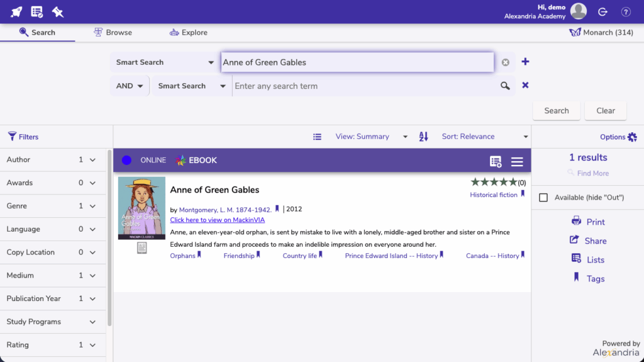The image size is (644, 362).
Task: Check the Available (hide "Out") checkbox
Action: [x=543, y=198]
